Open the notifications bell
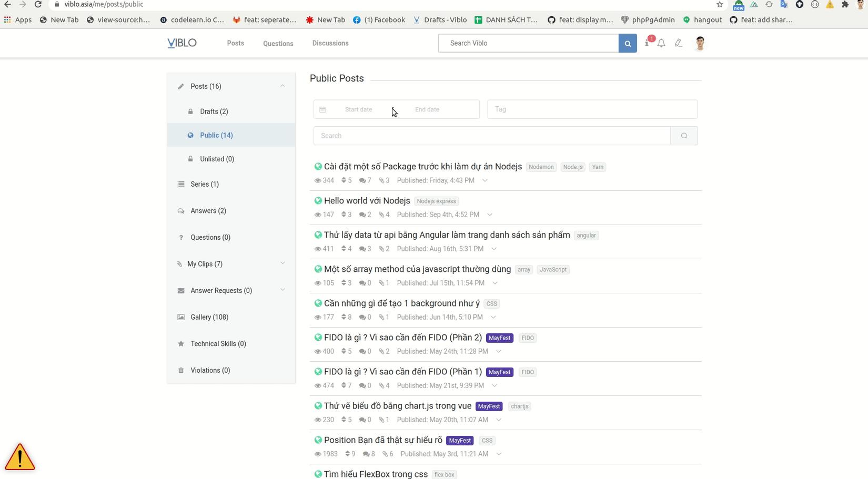The image size is (868, 479). (x=661, y=43)
